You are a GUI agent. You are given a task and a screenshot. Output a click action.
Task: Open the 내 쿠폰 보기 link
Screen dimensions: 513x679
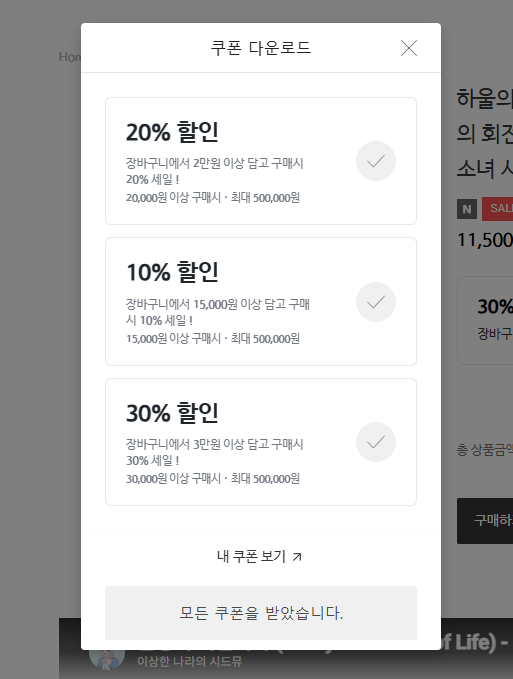(260, 556)
